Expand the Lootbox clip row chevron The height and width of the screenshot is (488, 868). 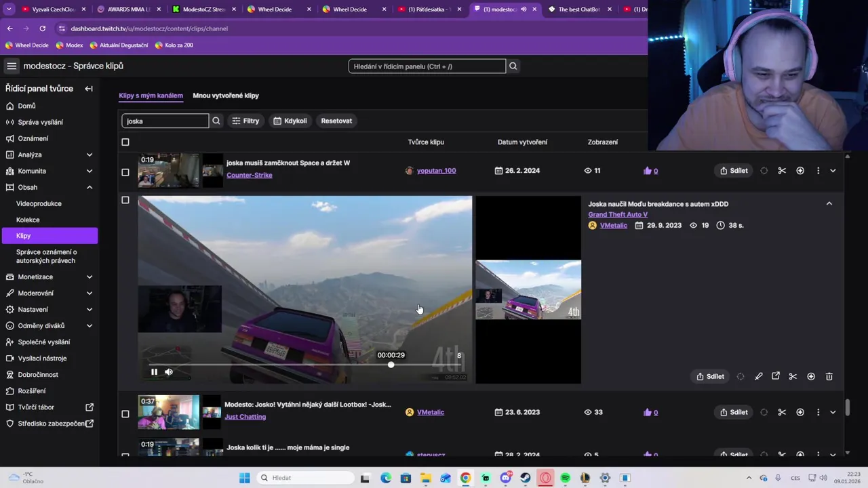pyautogui.click(x=833, y=412)
